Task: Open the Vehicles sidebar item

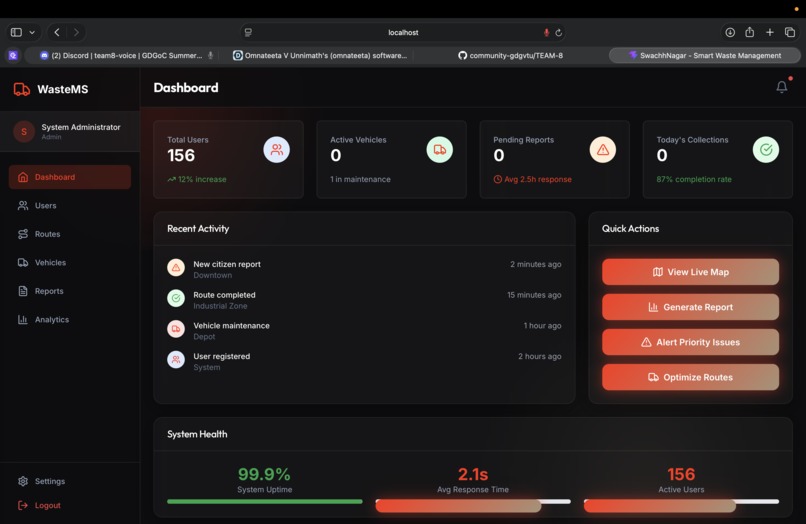Action: pyautogui.click(x=70, y=263)
